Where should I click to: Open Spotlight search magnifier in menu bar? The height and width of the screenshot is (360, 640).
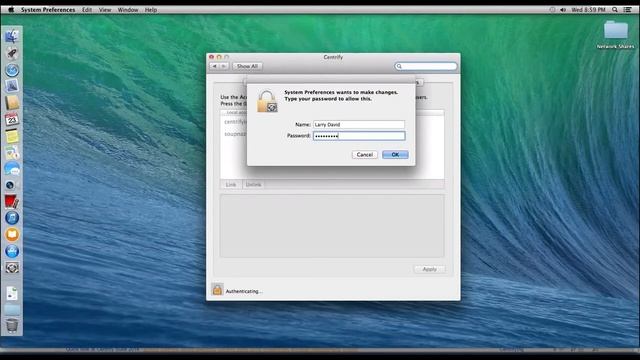point(615,9)
